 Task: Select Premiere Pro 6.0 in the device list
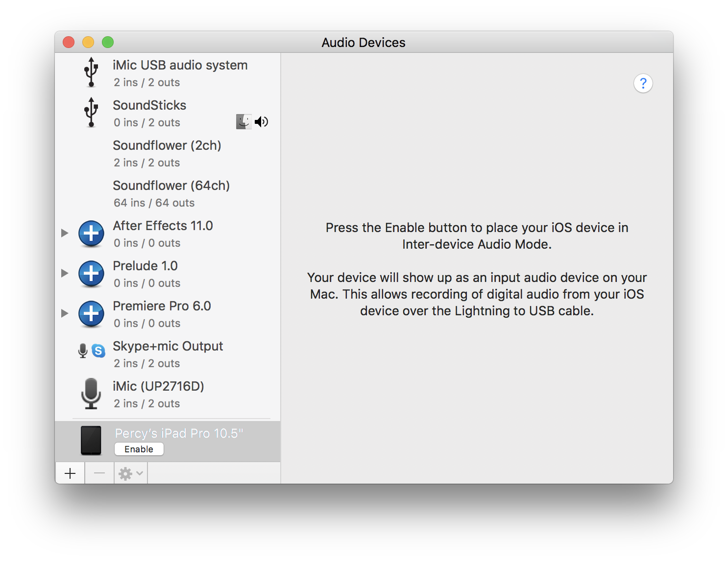(x=168, y=314)
